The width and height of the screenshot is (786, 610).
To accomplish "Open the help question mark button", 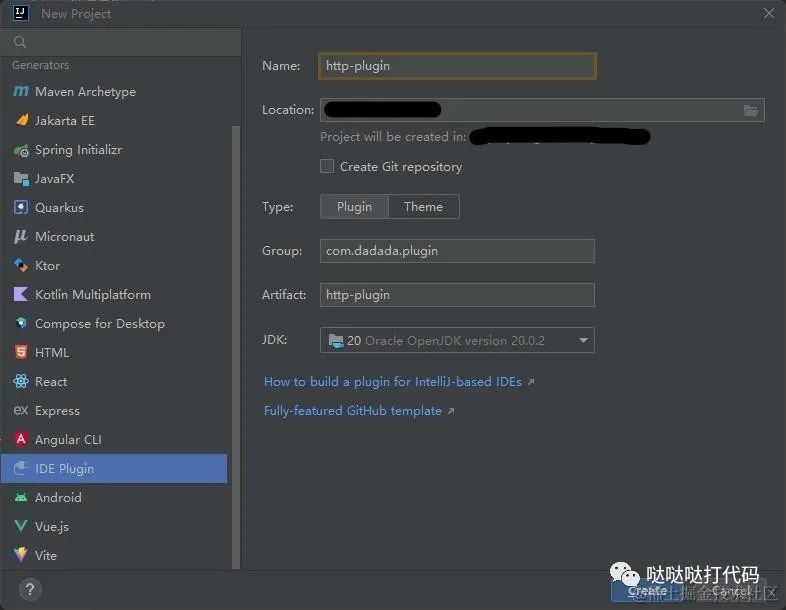I will click(30, 589).
